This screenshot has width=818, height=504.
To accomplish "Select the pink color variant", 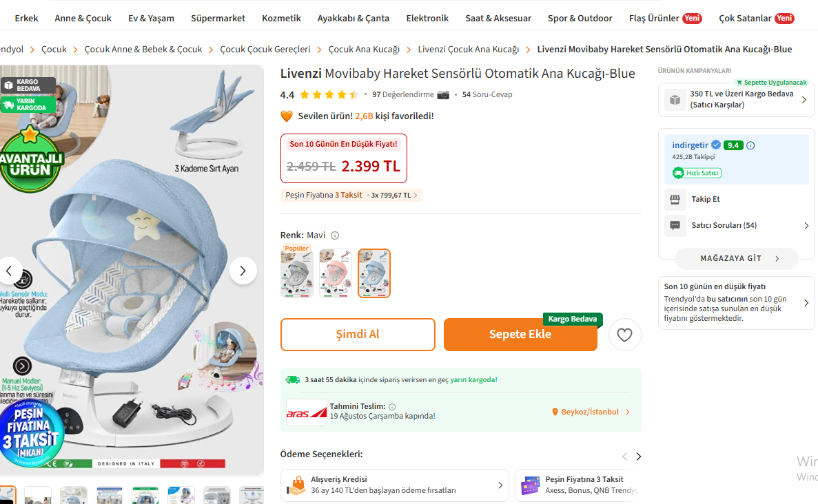I will 336,273.
